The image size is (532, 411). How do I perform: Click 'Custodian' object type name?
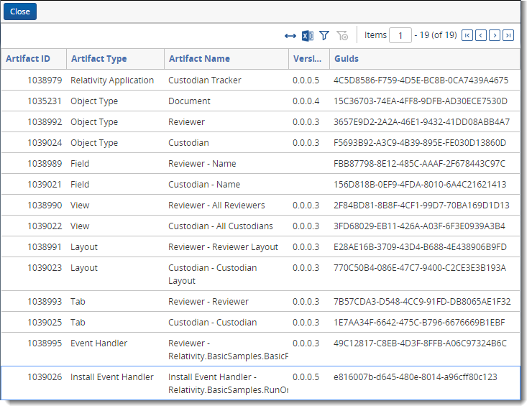pyautogui.click(x=188, y=143)
